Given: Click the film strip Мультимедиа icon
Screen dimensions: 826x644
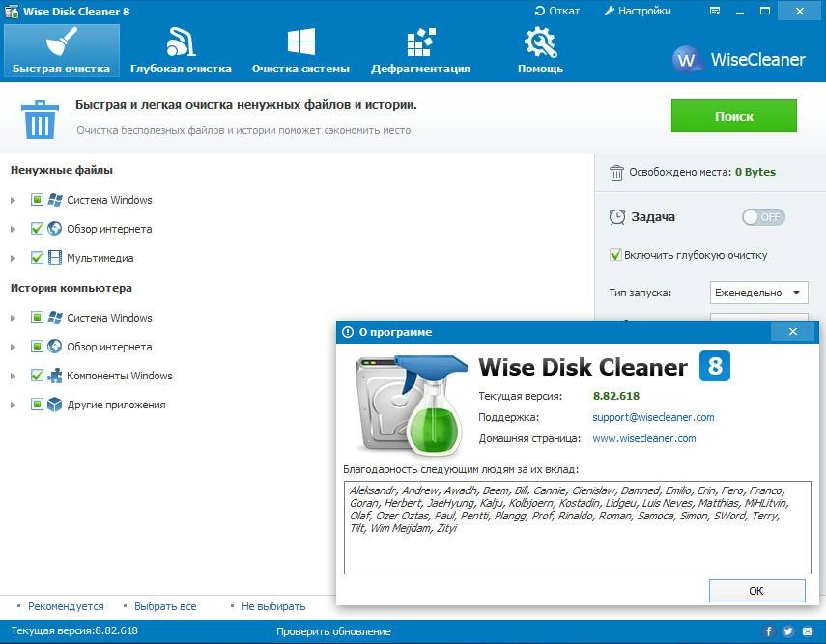Looking at the screenshot, I should (x=55, y=258).
